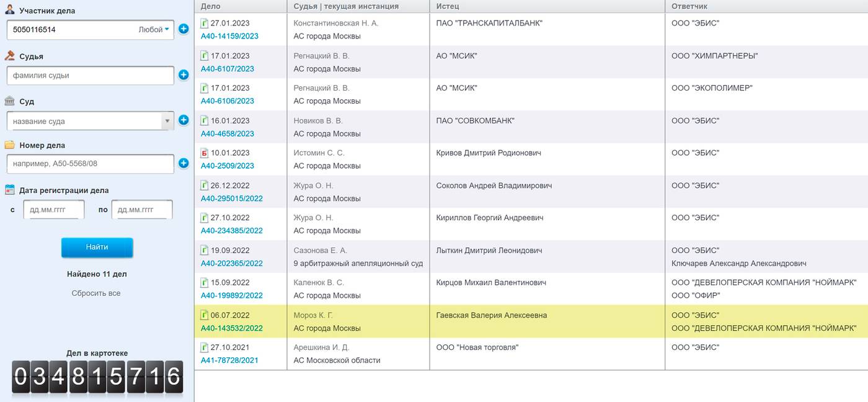Click defendant ООО "ХИМПАРТНЕРЫ"
Viewport: 868px width, 402px height.
(715, 56)
